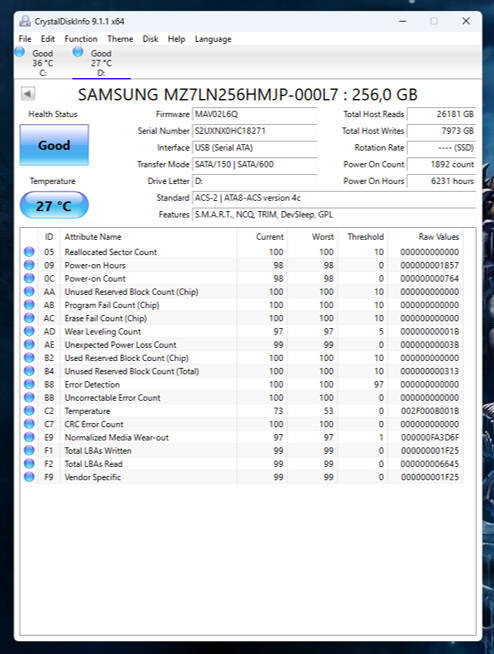Click status orb for Total LBAs Written

coord(29,450)
